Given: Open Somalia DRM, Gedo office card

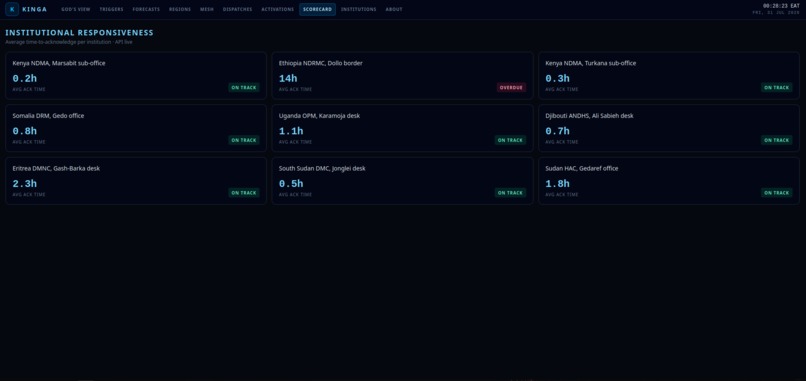Looking at the screenshot, I should point(136,128).
